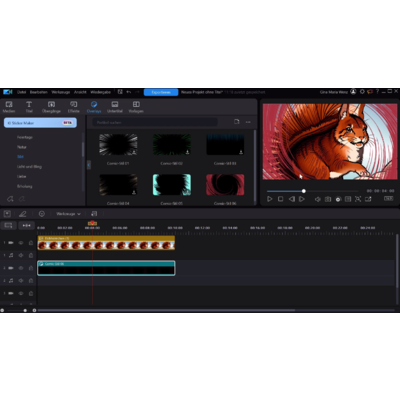
Task: Open the Titel room
Action: [29, 107]
